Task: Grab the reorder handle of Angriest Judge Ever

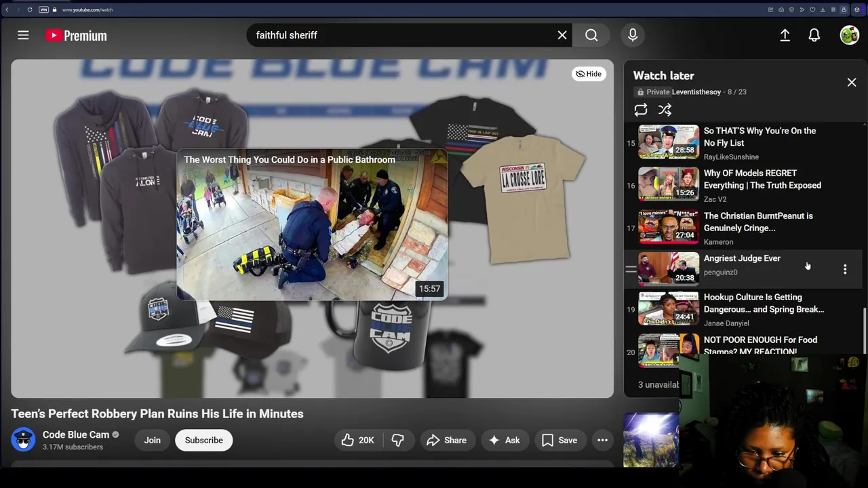Action: coord(631,270)
